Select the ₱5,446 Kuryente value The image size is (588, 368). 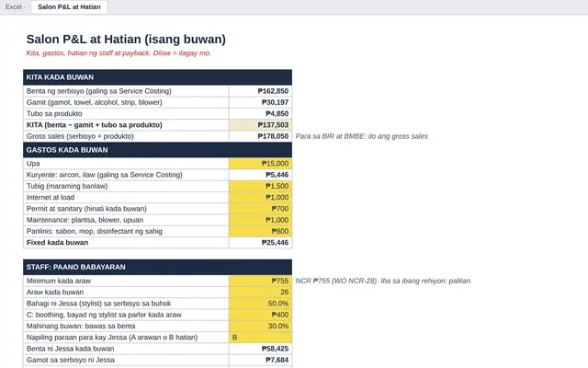260,175
